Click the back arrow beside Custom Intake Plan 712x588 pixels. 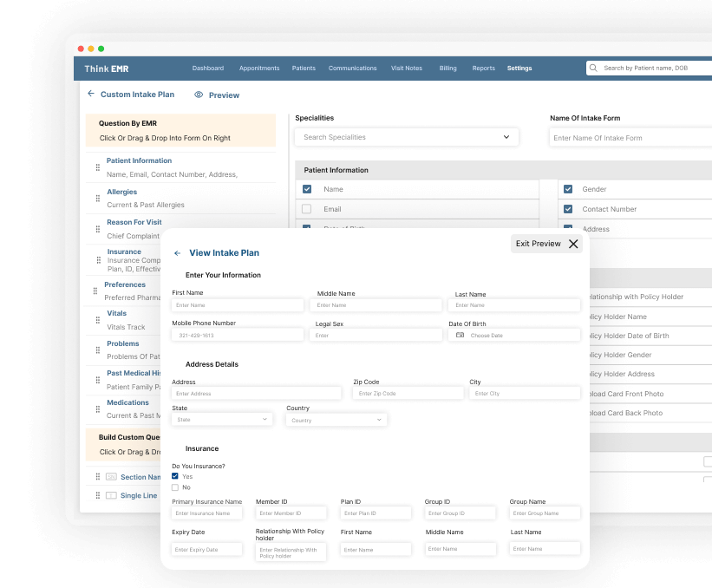click(90, 94)
